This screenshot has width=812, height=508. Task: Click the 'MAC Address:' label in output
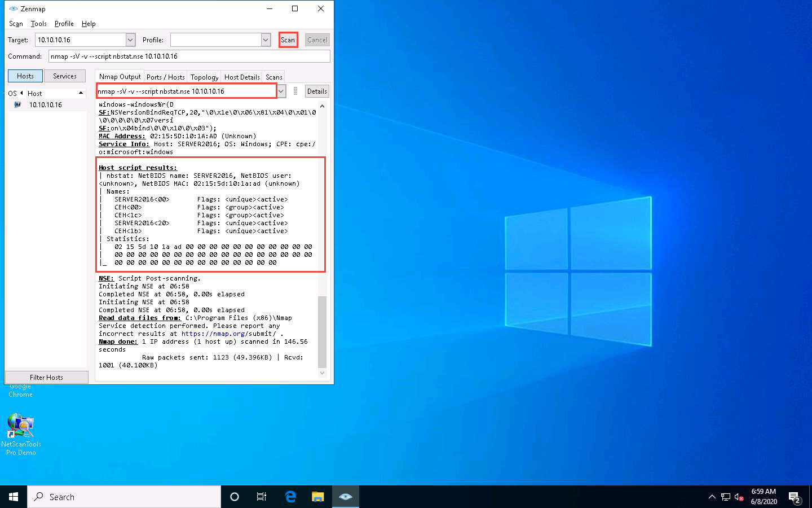click(x=122, y=136)
